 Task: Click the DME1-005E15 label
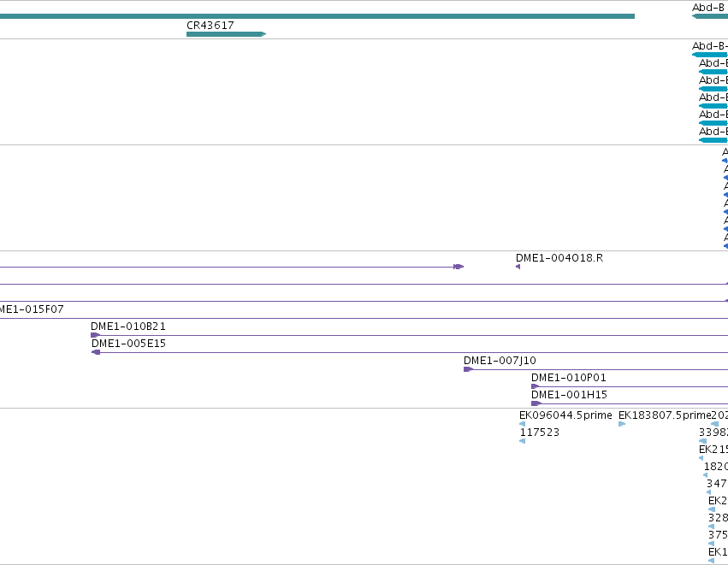pyautogui.click(x=128, y=344)
